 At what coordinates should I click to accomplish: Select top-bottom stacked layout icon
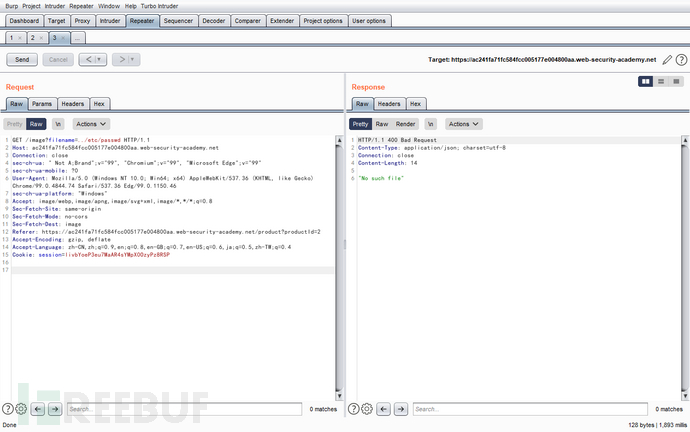coord(661,81)
